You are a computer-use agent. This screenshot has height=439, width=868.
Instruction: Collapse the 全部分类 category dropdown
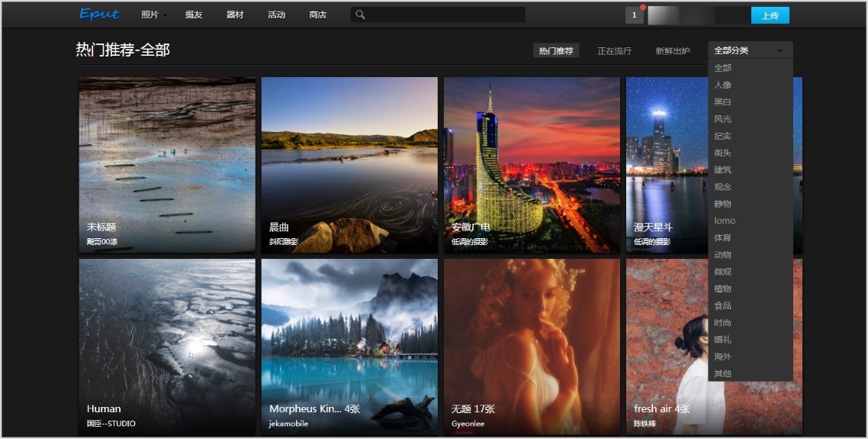click(750, 50)
